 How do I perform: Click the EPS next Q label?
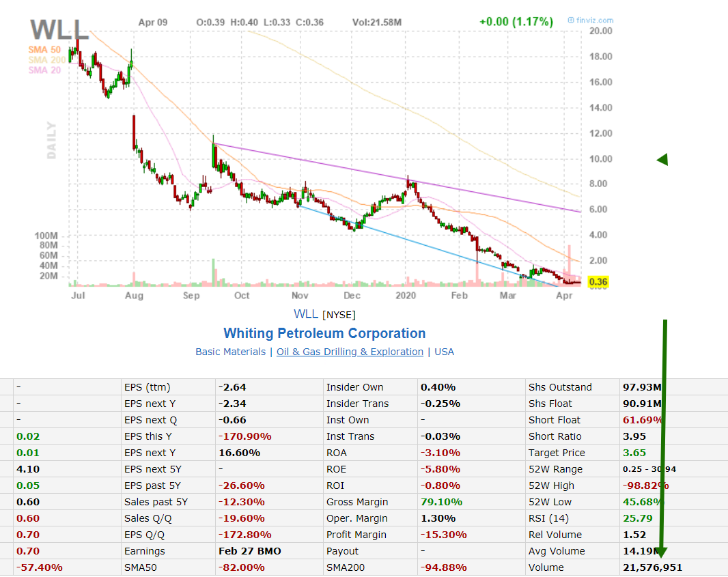(x=150, y=420)
